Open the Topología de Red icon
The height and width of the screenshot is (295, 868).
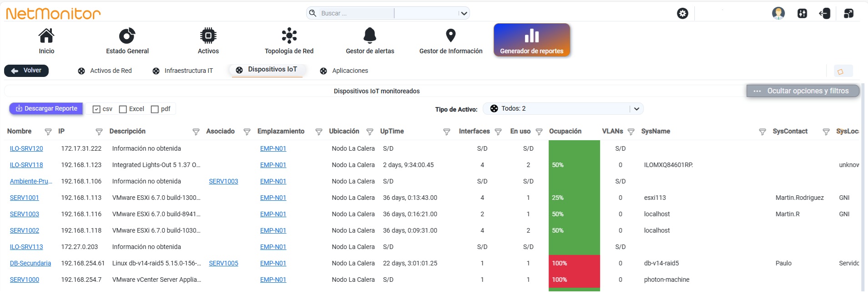coord(289,36)
